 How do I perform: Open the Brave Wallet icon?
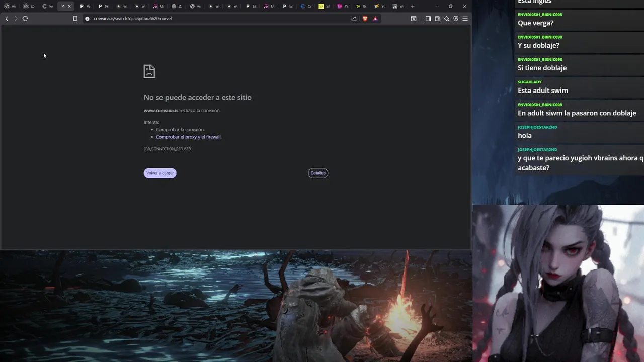[438, 19]
